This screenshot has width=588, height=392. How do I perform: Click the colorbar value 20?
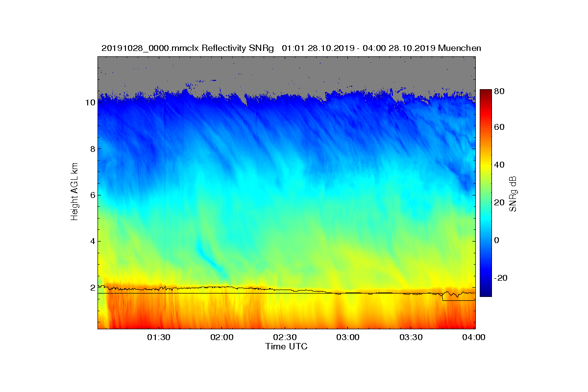(500, 202)
